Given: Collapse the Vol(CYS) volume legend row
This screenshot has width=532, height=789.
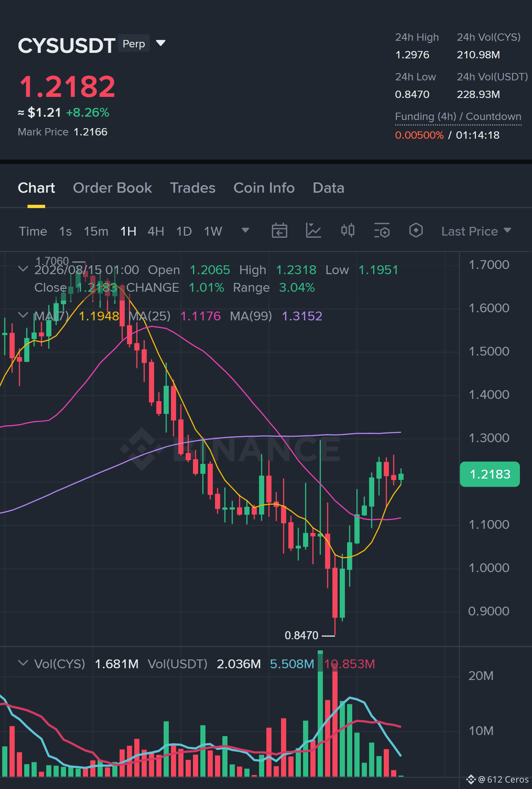Looking at the screenshot, I should (x=23, y=663).
